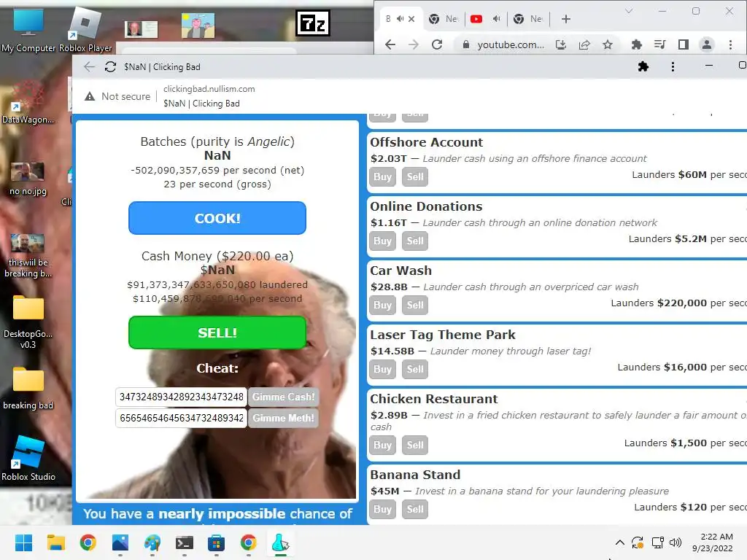Reload the YouTube Chrome page

point(437,44)
